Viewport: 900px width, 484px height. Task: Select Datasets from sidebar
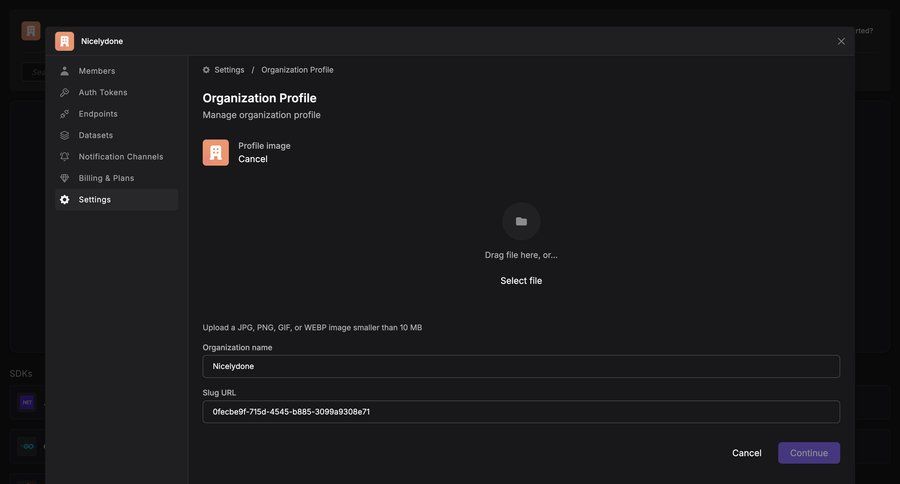[x=117, y=135]
